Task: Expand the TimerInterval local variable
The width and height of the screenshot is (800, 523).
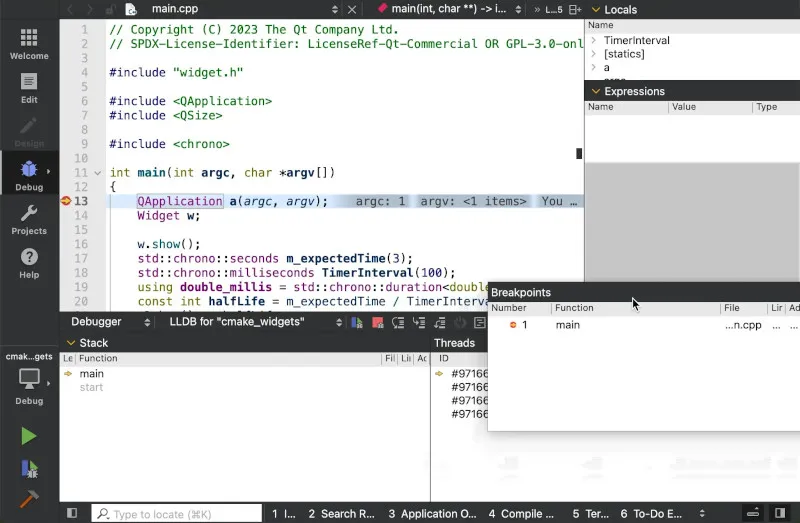Action: click(594, 41)
